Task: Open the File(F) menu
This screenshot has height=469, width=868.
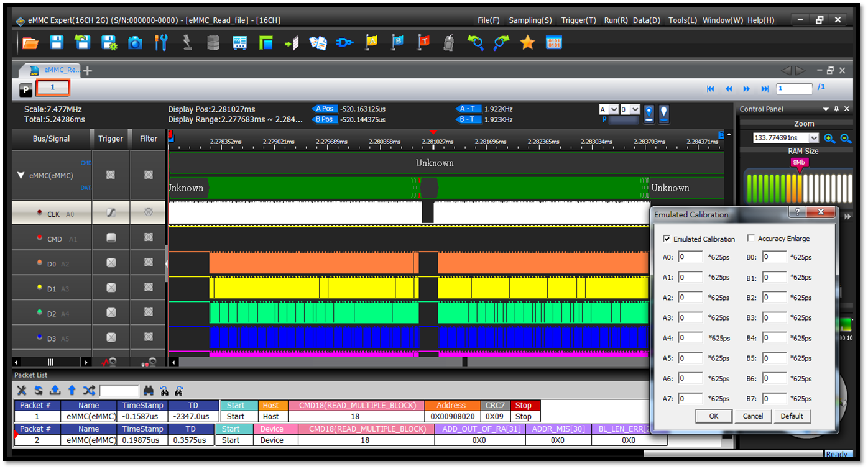Action: click(x=489, y=20)
